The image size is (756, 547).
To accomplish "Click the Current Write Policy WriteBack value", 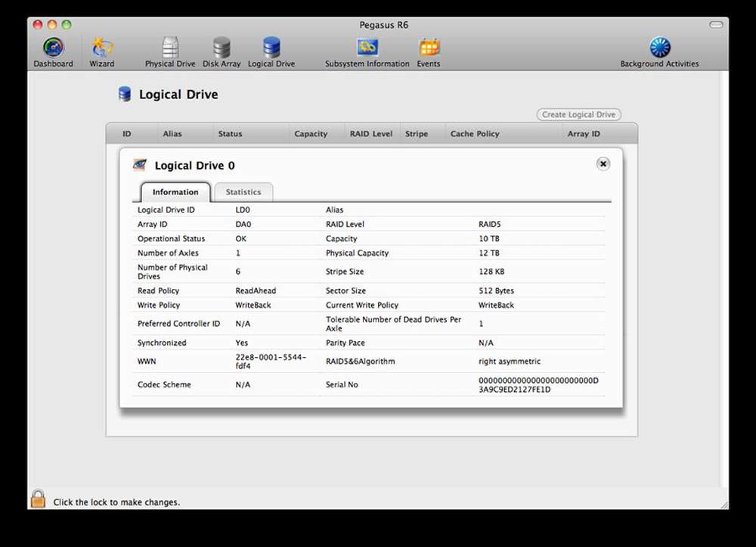I will coord(496,306).
